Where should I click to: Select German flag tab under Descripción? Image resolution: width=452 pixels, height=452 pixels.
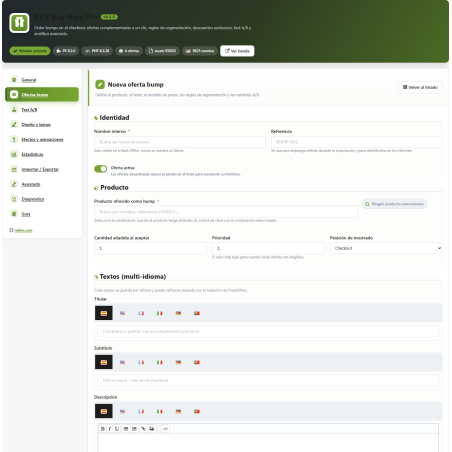[x=178, y=411]
